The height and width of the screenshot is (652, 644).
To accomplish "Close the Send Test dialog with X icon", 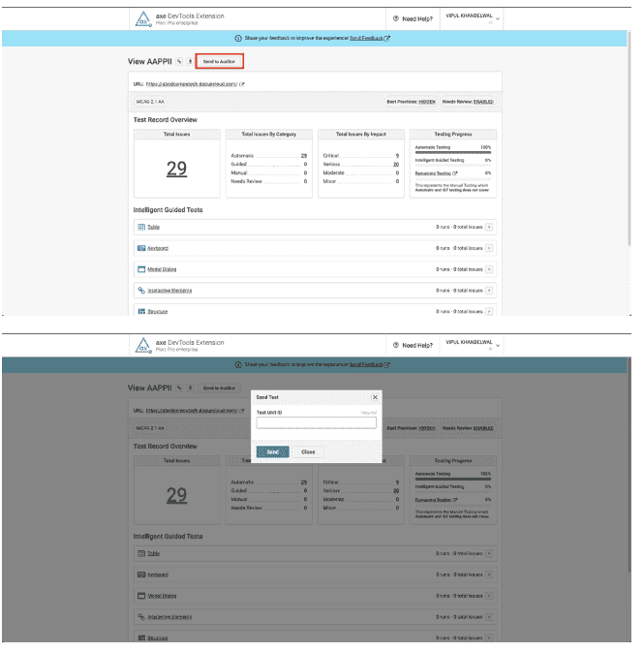I will pos(375,397).
